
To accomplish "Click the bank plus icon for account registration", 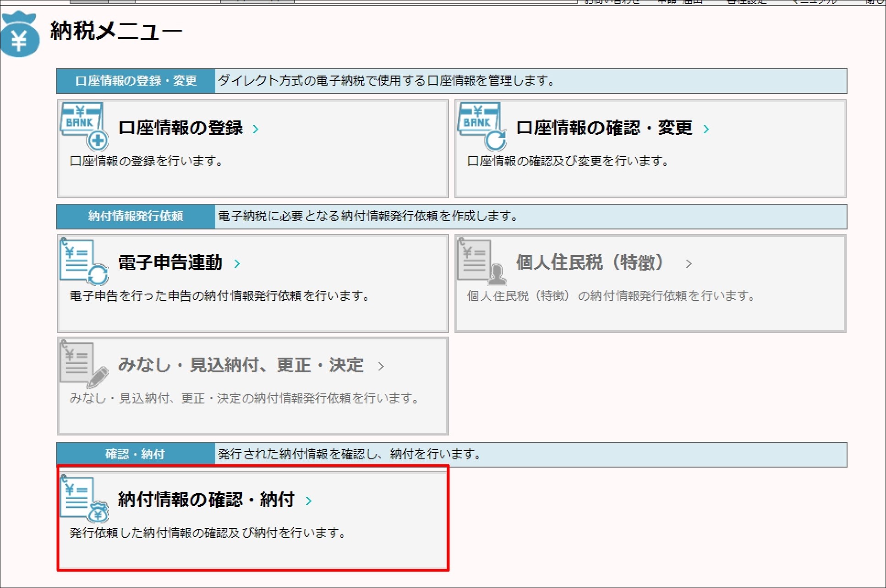I will [84, 126].
